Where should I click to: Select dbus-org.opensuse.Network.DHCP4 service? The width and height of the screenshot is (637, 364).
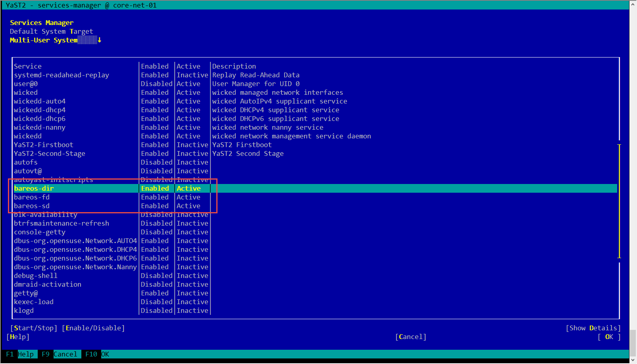pos(316,249)
